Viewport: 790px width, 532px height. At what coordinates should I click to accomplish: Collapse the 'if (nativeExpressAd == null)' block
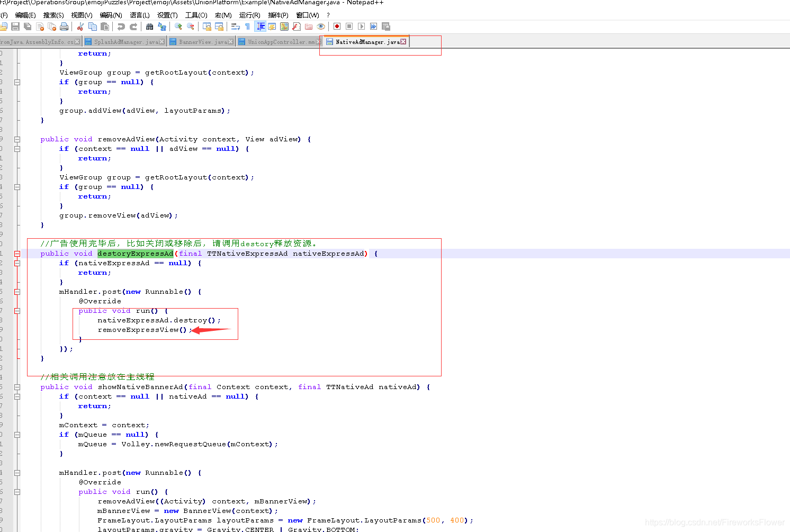(17, 263)
